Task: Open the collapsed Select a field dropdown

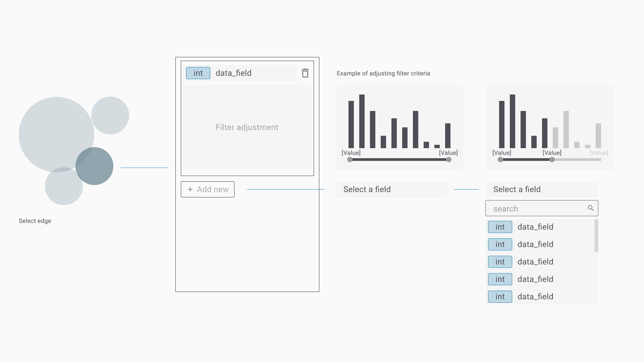Action: coord(392,189)
